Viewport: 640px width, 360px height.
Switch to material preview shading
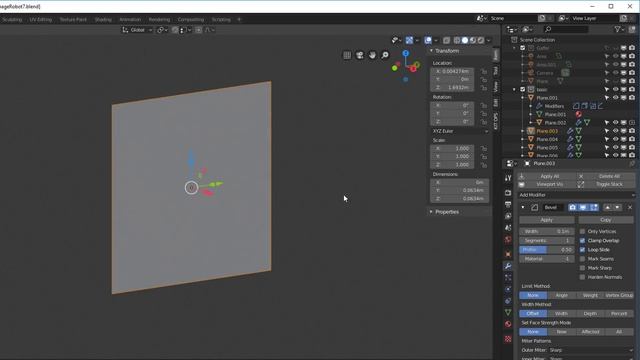pos(473,40)
